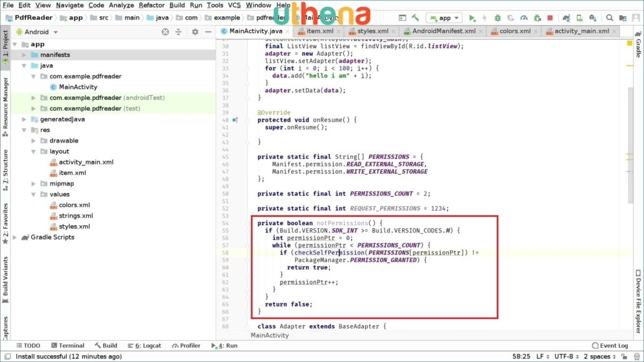Open the Navigate menu
The image size is (644, 362).
click(70, 5)
